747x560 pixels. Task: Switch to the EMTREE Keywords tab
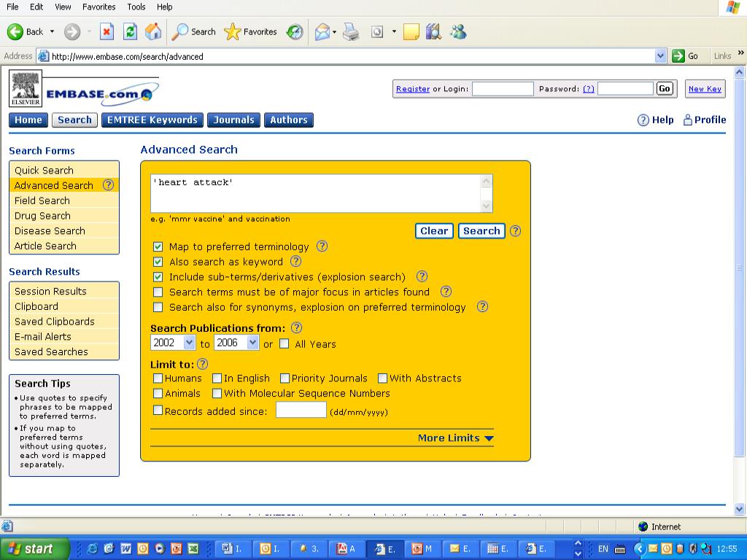(x=152, y=120)
